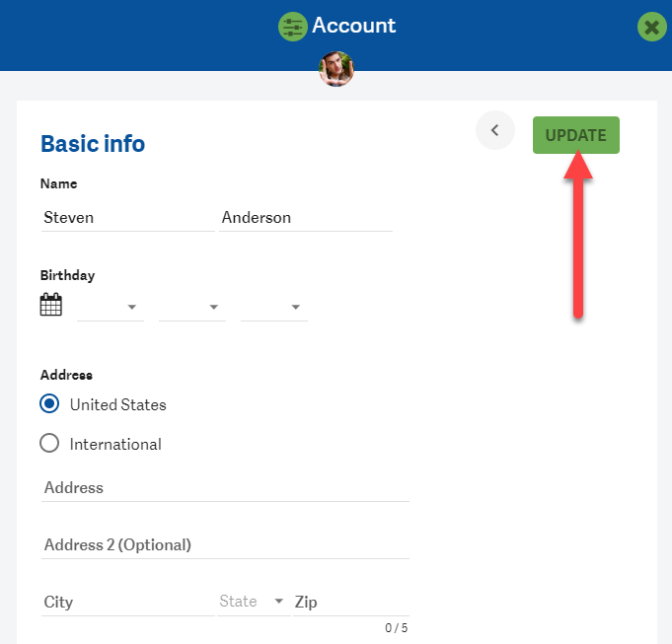Click the last name field containing Anderson
Viewport: 672px width, 644px height.
tap(306, 218)
